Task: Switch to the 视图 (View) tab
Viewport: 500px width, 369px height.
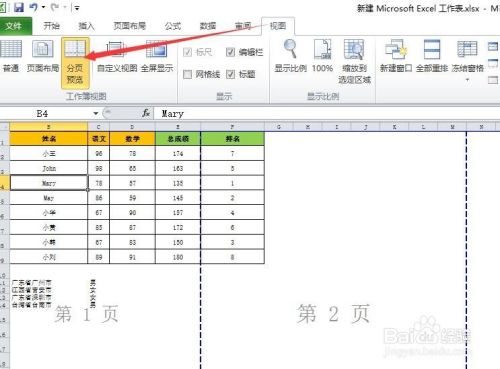Action: pos(277,26)
